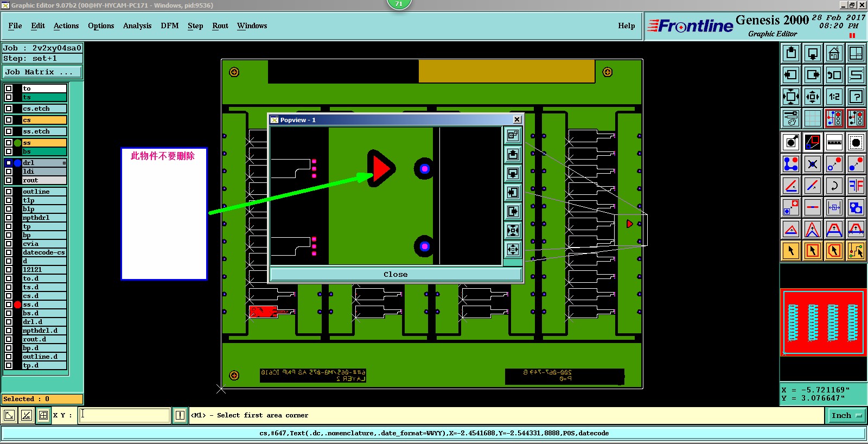
Task: Click the pan right arrow icon
Action: (x=813, y=75)
